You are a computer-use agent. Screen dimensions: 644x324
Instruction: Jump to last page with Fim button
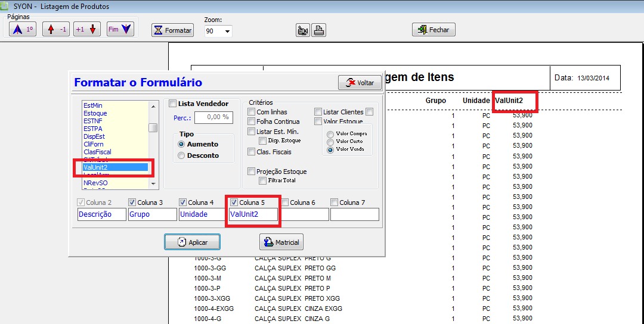click(x=120, y=29)
